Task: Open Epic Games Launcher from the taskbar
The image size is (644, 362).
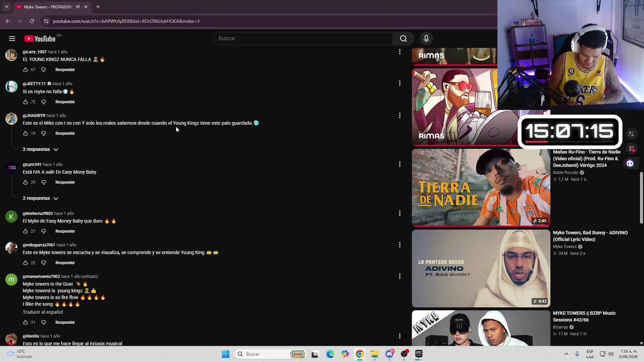Action: [419, 354]
